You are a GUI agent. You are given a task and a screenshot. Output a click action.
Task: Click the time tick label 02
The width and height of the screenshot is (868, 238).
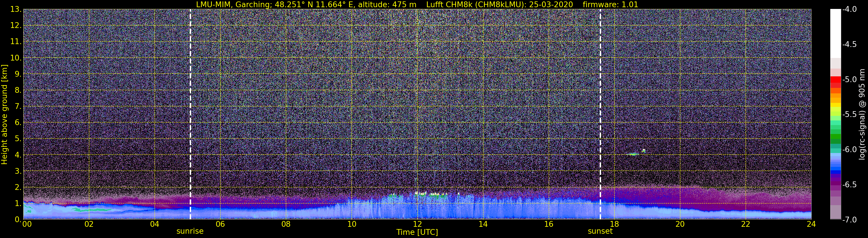[89, 224]
